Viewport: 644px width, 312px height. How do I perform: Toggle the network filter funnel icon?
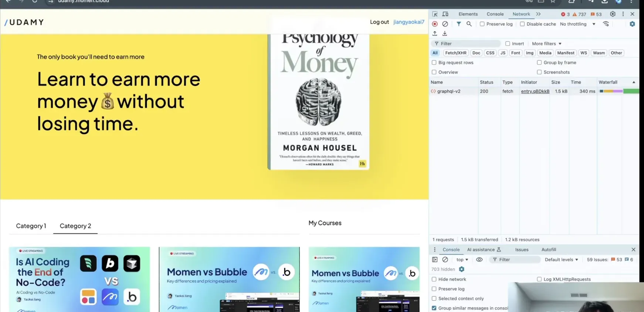tap(459, 24)
